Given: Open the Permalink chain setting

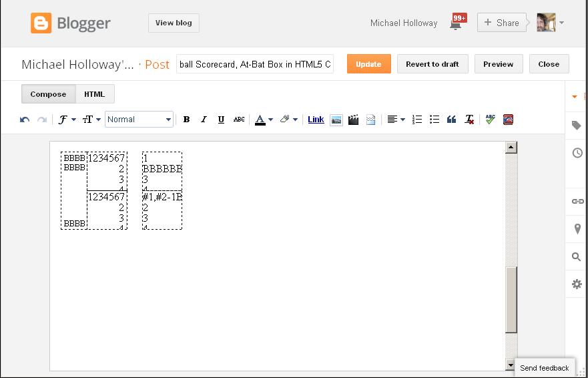Looking at the screenshot, I should tap(577, 202).
